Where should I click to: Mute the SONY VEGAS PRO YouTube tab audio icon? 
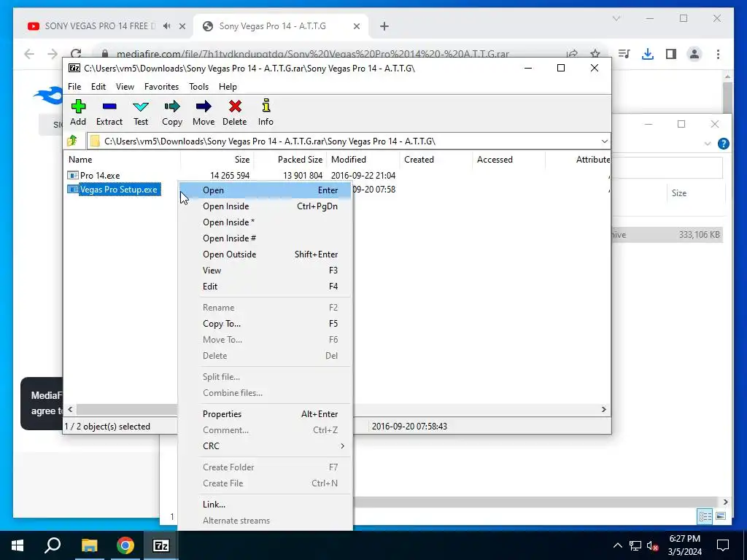tap(167, 26)
